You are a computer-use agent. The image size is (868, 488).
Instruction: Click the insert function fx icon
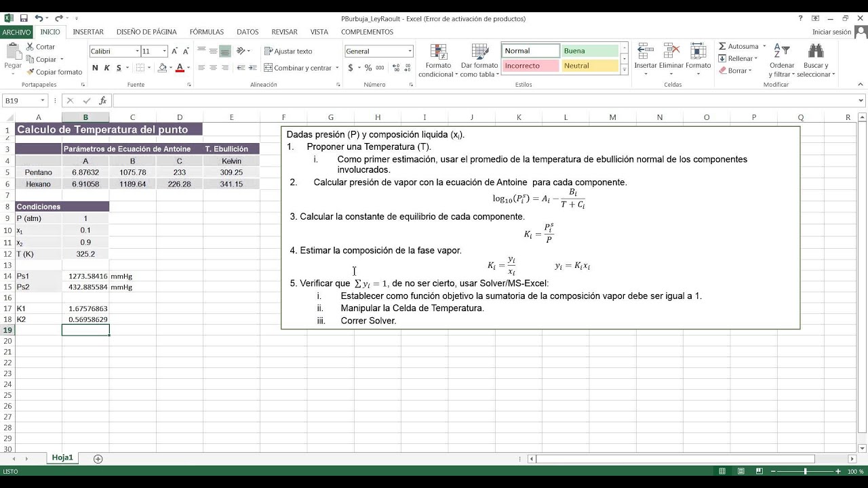point(103,100)
